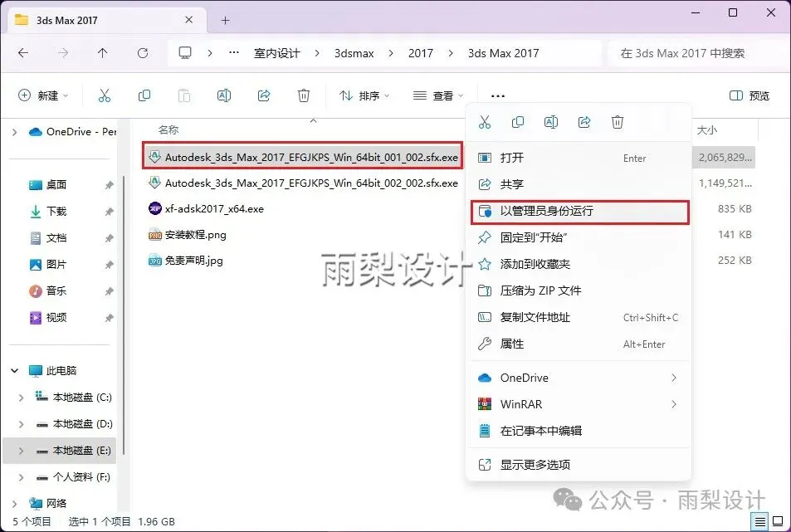Click 2017 in the breadcrumb path
Viewport: 791px width, 532px height.
(421, 53)
